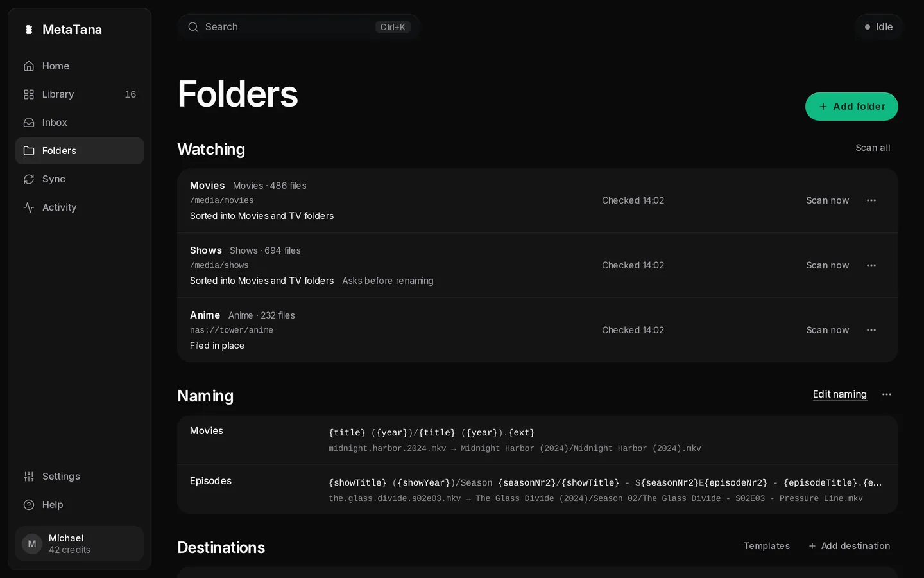The width and height of the screenshot is (924, 578).
Task: Click the 42 credits text
Action: coord(69,550)
